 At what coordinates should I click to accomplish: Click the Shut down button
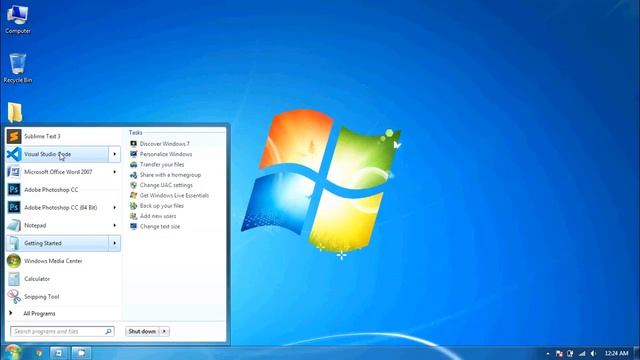(x=142, y=331)
